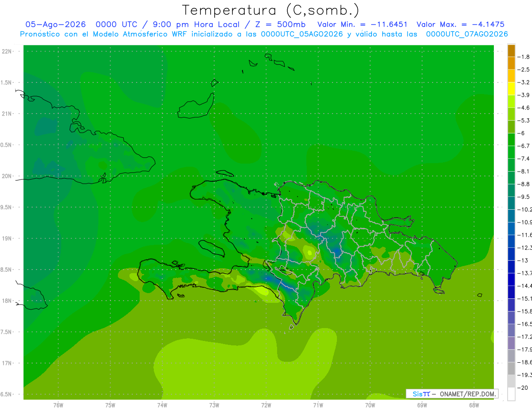Click the 'Valor Min. = -11.6451' text
Image resolution: width=532 pixels, height=411 pixels.
coord(363,24)
